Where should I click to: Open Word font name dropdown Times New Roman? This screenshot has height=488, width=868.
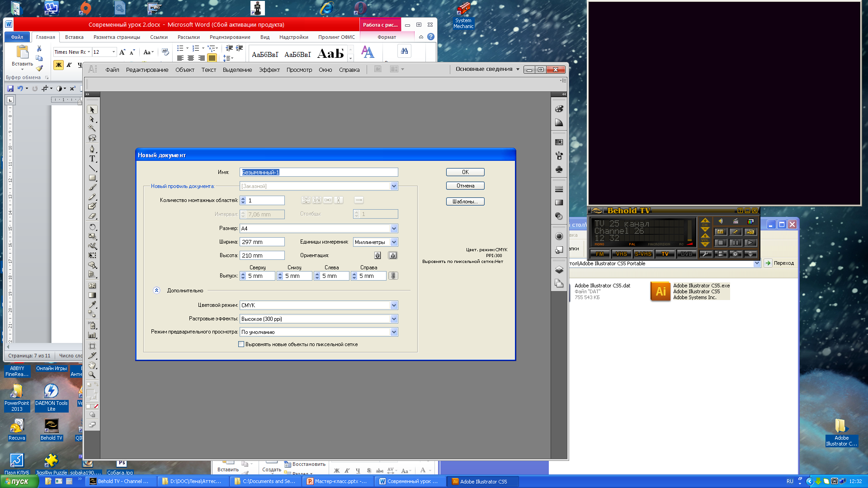tap(89, 52)
